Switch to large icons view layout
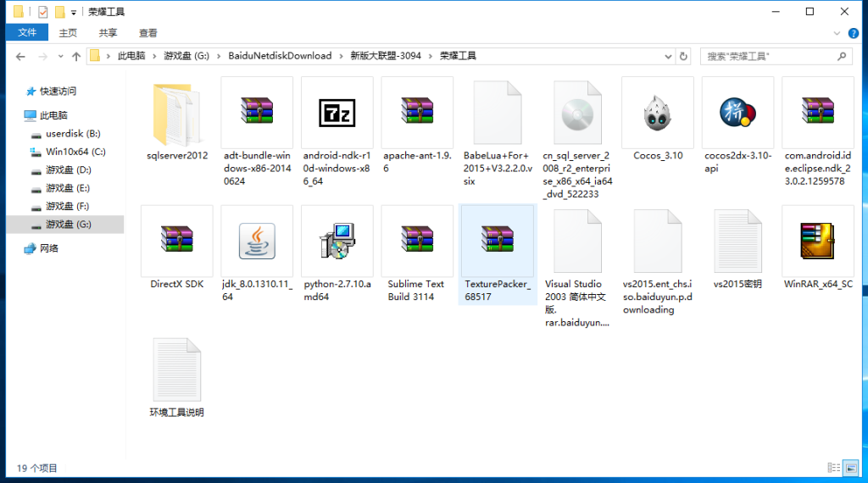868x483 pixels. 851,468
